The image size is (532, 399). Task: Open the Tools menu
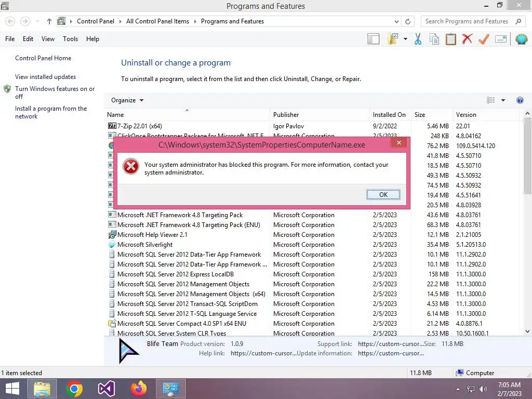point(70,39)
